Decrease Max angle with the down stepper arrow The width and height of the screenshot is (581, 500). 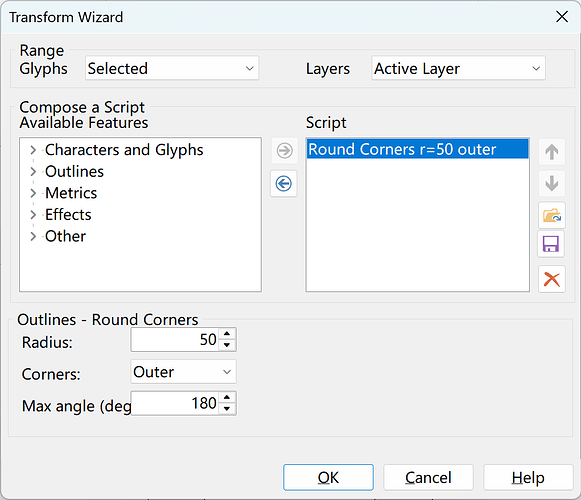tap(227, 409)
